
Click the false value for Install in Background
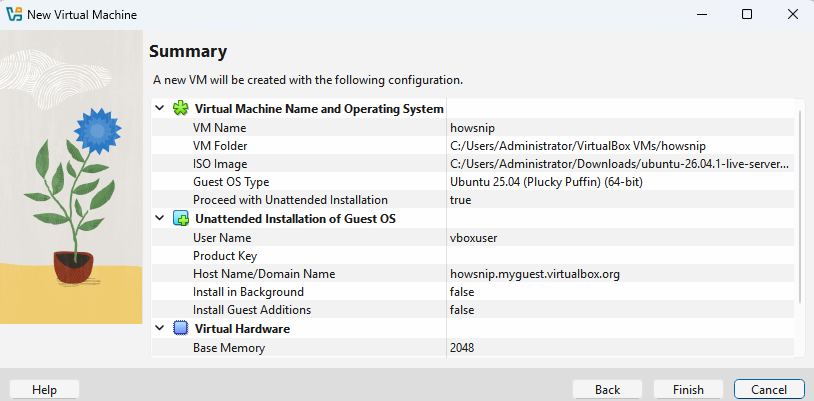click(x=462, y=292)
